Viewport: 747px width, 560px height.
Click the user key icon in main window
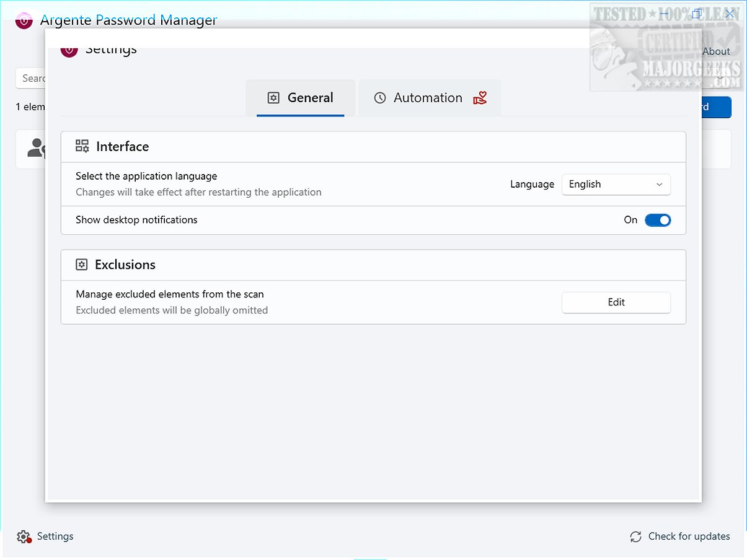pos(37,149)
